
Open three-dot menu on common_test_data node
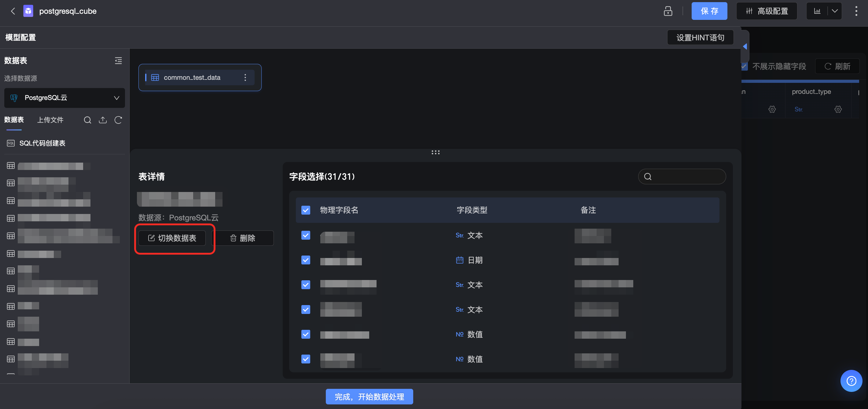pos(245,77)
